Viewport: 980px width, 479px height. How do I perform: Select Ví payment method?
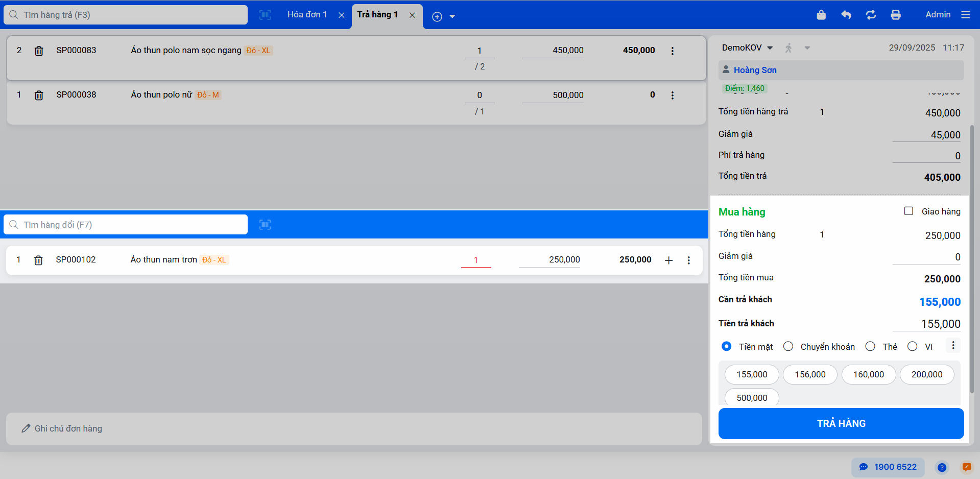[x=912, y=346]
